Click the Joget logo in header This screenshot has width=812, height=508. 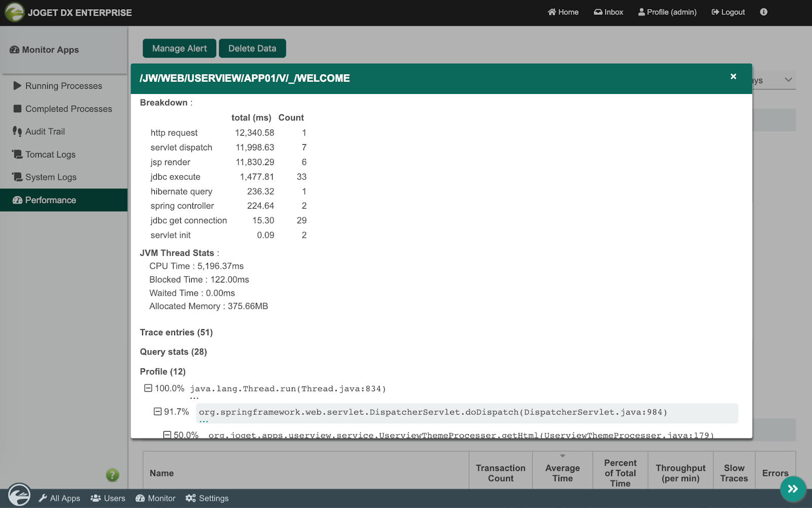click(15, 12)
